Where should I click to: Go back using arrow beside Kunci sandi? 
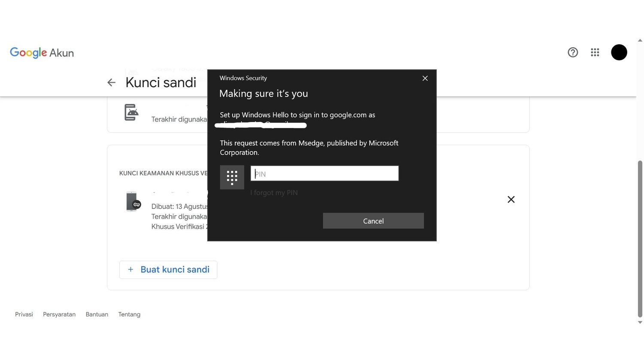[112, 82]
